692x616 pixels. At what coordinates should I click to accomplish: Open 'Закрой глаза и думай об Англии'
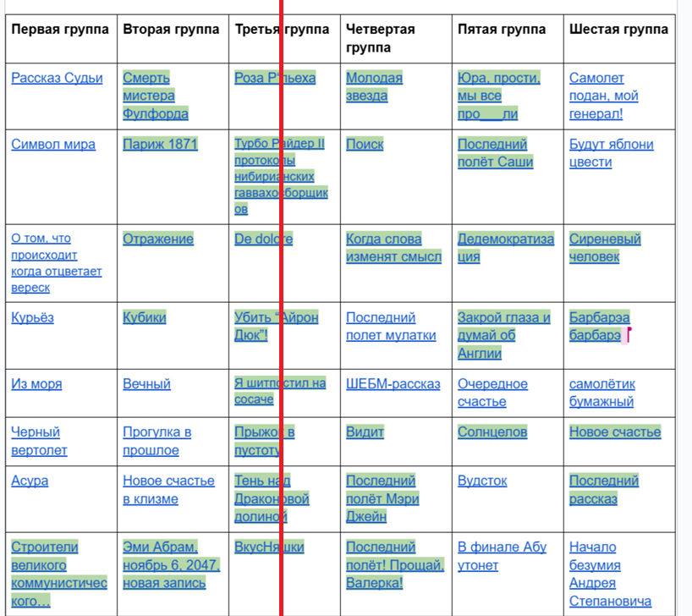pyautogui.click(x=504, y=335)
